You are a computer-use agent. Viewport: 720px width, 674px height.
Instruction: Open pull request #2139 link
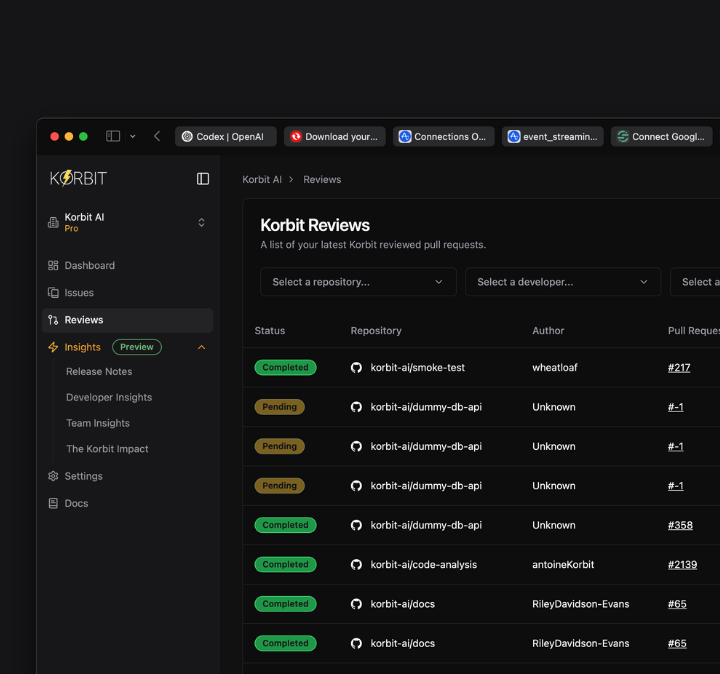point(682,564)
